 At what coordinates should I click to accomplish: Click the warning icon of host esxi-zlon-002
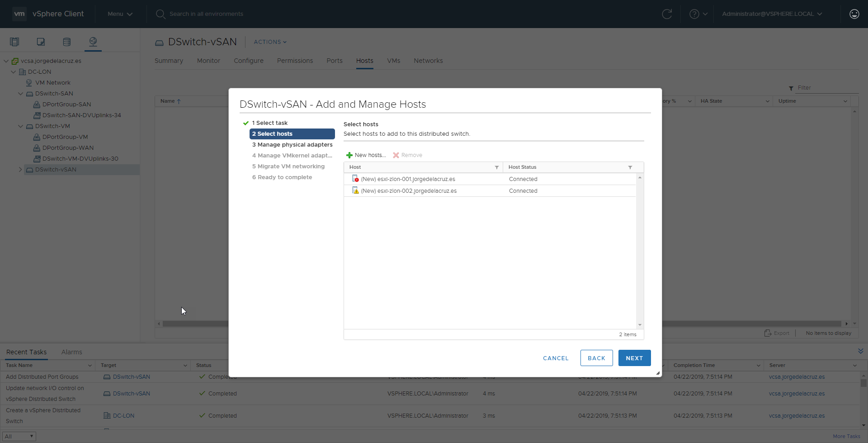pos(355,191)
